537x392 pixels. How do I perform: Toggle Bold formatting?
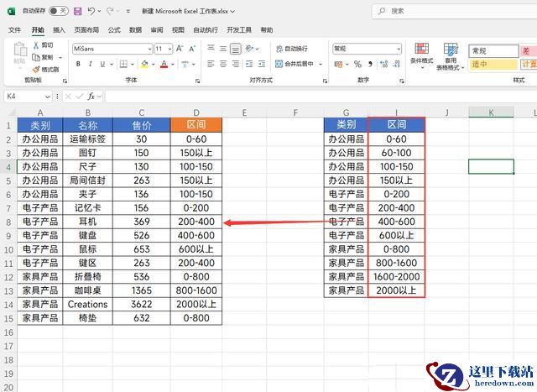click(x=78, y=64)
